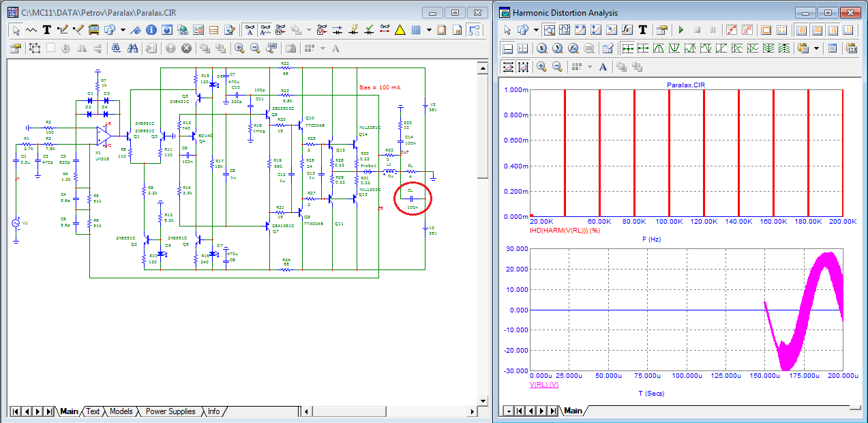Switch to the Models tab
This screenshot has width=868, height=423.
pyautogui.click(x=121, y=411)
